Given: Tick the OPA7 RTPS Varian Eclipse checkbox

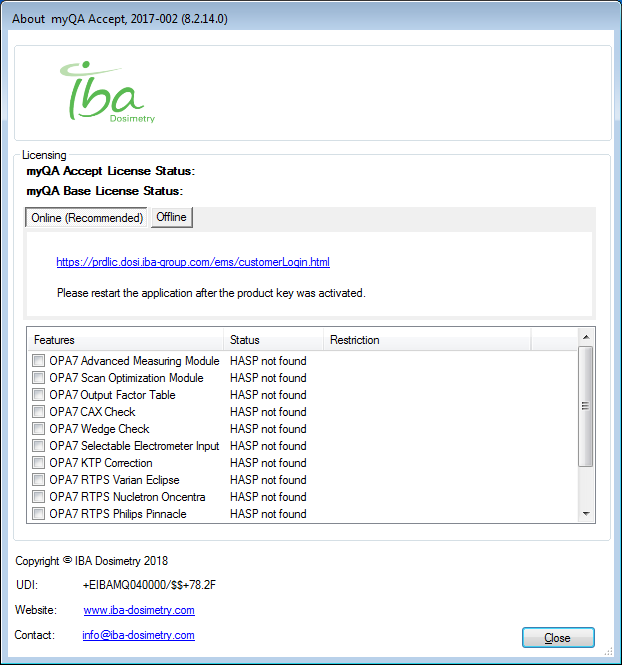Looking at the screenshot, I should click(38, 480).
